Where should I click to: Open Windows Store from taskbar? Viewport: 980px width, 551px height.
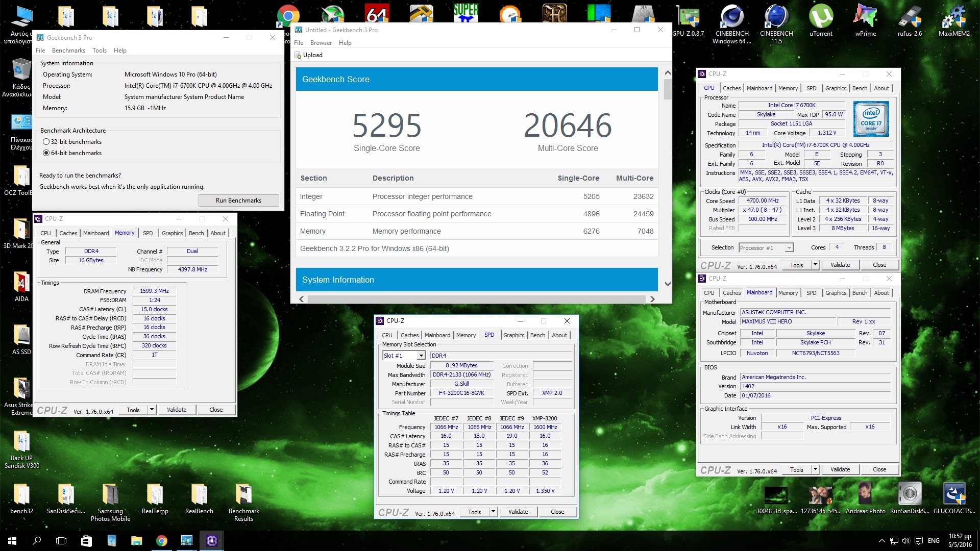click(x=86, y=541)
